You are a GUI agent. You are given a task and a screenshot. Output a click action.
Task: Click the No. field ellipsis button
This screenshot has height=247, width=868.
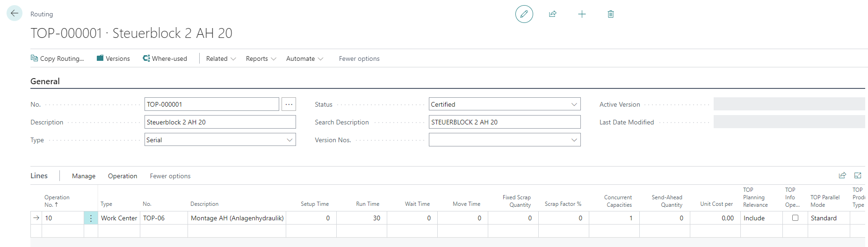[x=289, y=104]
